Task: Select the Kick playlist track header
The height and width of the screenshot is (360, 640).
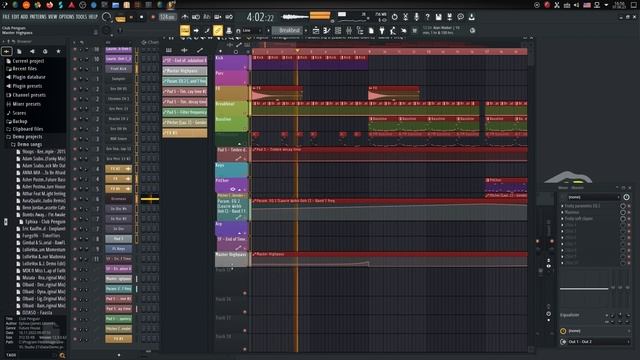Action: [x=231, y=62]
